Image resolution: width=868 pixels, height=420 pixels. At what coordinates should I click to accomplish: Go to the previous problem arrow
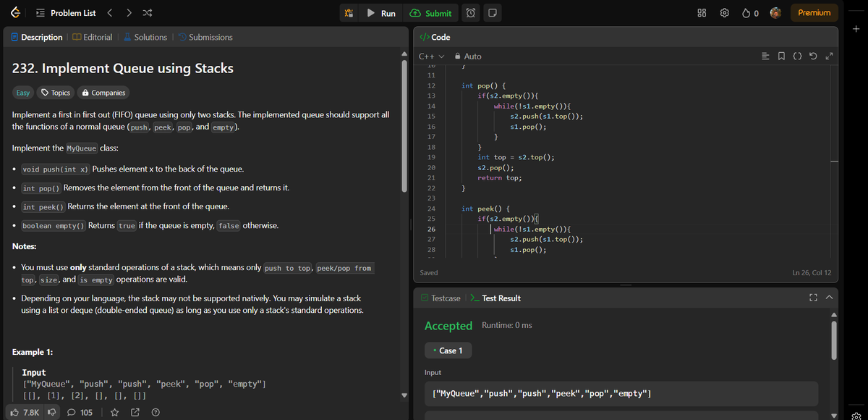point(110,13)
